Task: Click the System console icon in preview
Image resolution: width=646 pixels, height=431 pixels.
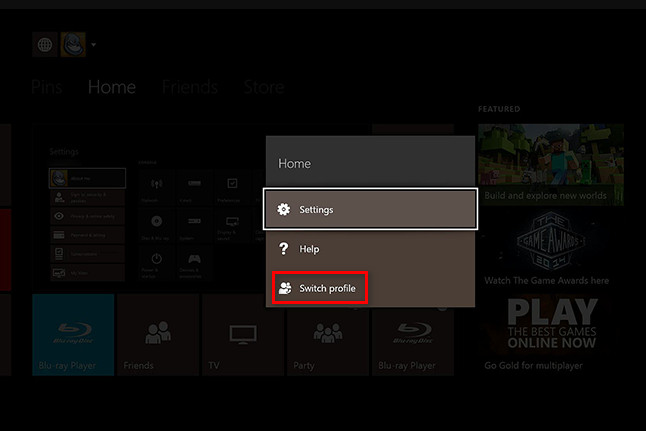Action: tap(194, 221)
